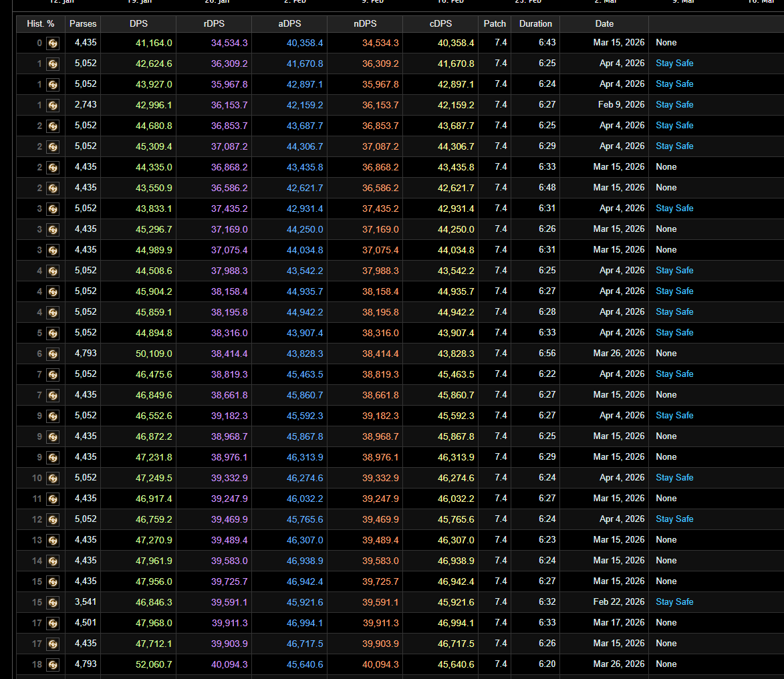Sort by the Date column header
784x679 pixels.
click(x=604, y=24)
